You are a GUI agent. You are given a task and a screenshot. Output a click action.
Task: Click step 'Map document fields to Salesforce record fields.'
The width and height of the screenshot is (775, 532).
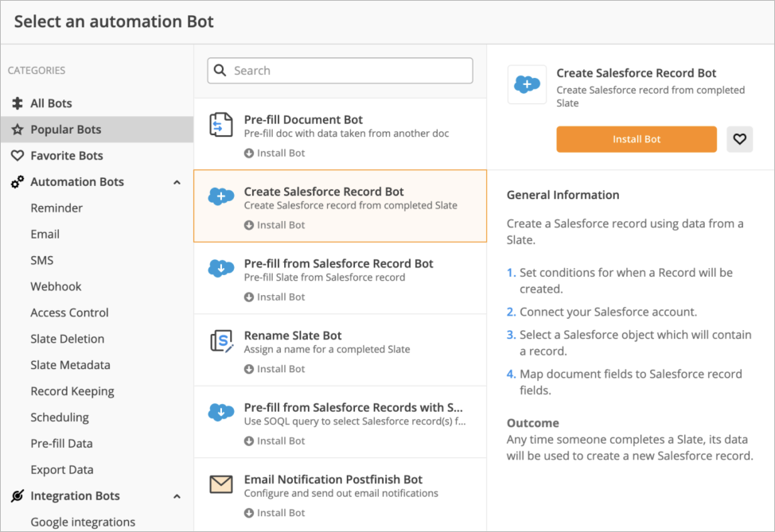(631, 382)
